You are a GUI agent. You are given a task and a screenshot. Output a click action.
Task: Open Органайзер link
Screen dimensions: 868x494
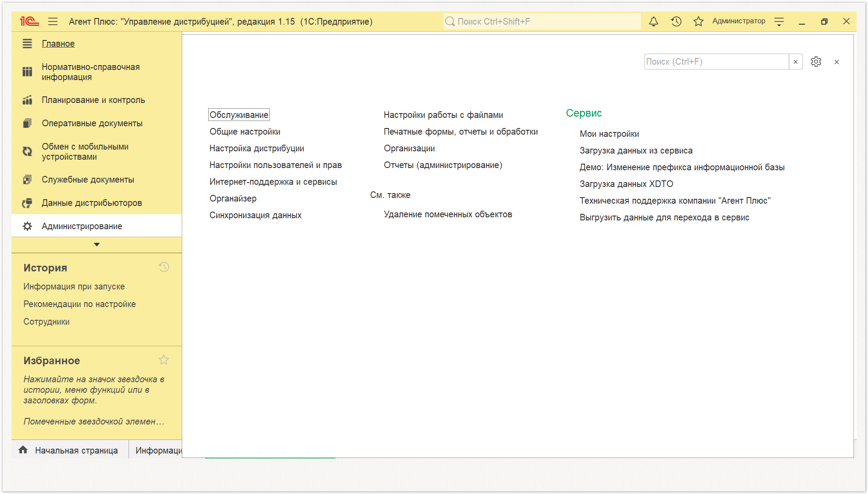233,198
